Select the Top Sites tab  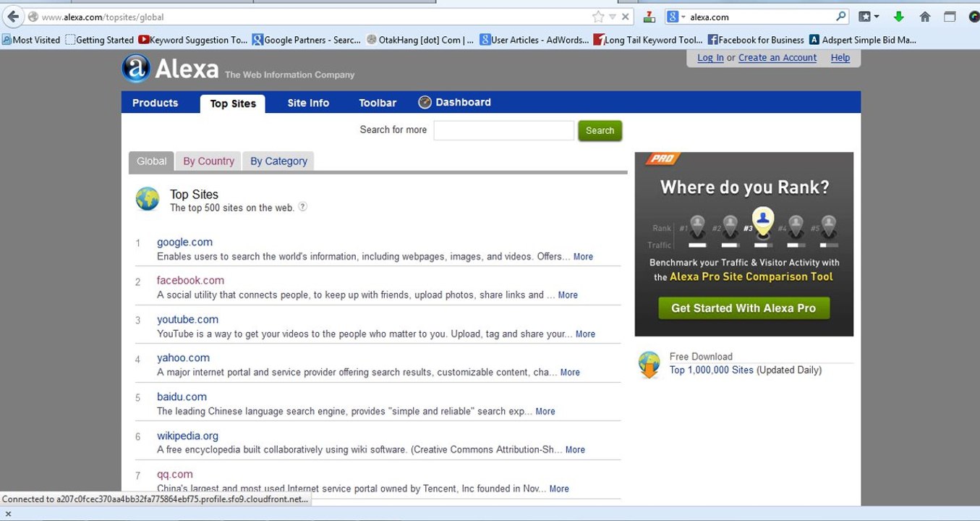click(233, 103)
